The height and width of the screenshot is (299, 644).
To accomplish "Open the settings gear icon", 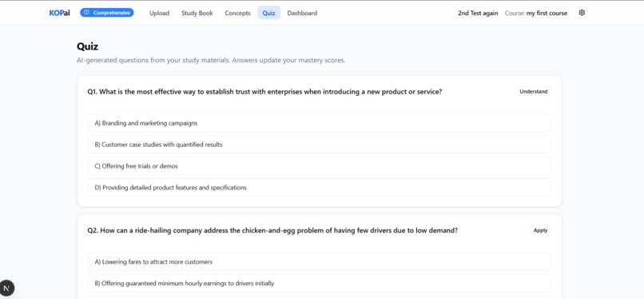I will 582,13.
